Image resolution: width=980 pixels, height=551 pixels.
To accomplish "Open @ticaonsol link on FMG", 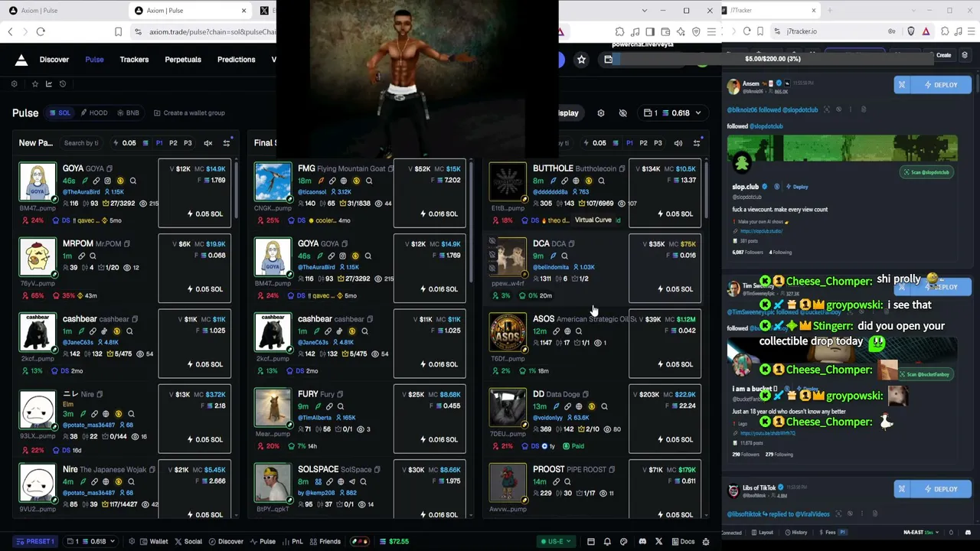I will click(x=312, y=192).
